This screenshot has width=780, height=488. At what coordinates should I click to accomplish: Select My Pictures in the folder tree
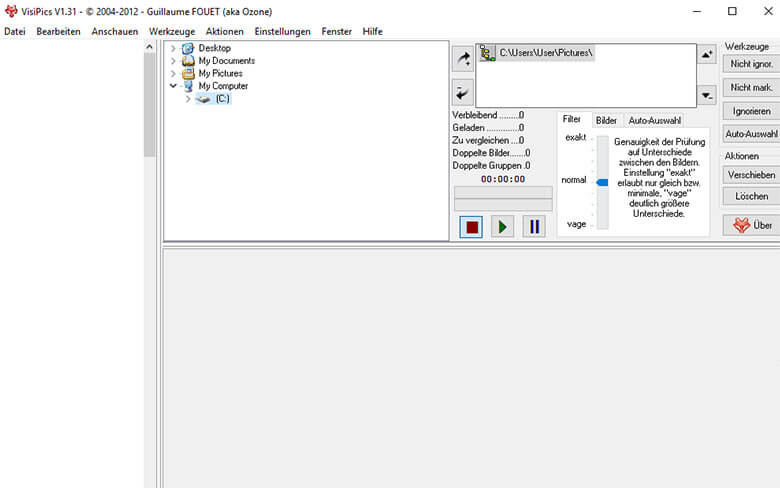tap(223, 73)
